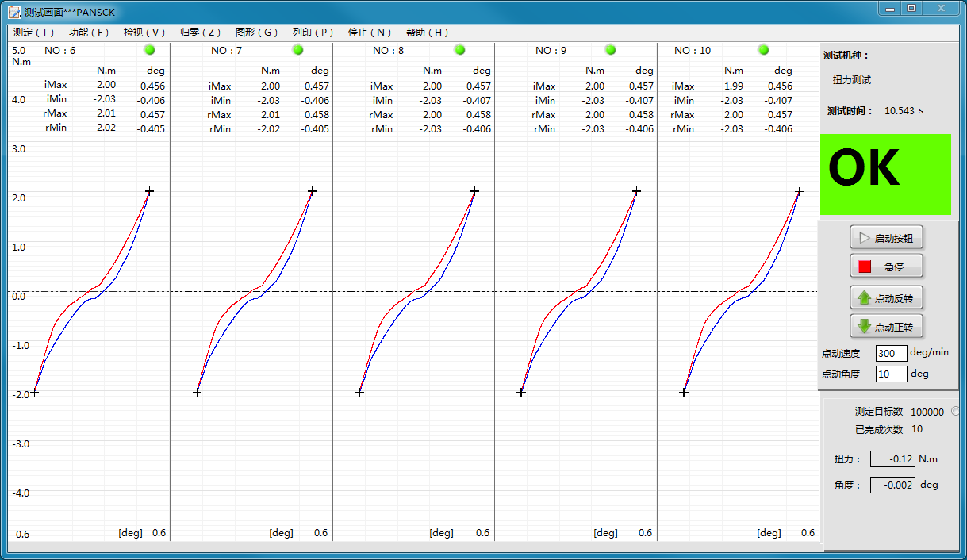This screenshot has height=560, width=967.
Task: Click the green status light for NO: 6
Action: pos(148,50)
